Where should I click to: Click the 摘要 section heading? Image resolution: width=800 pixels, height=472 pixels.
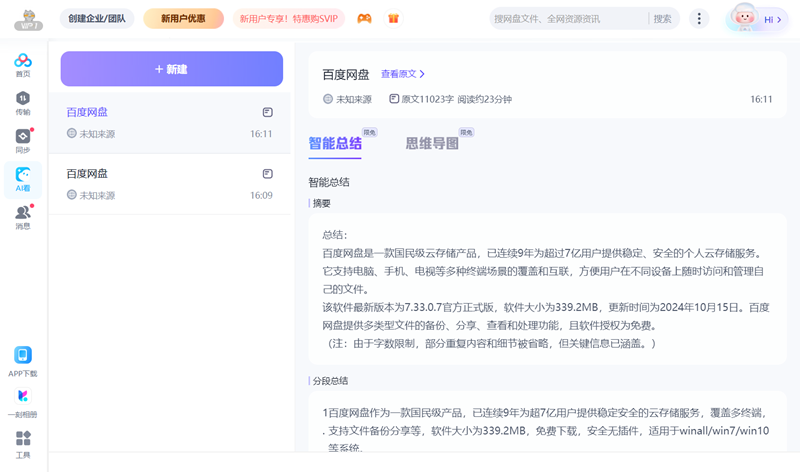321,204
